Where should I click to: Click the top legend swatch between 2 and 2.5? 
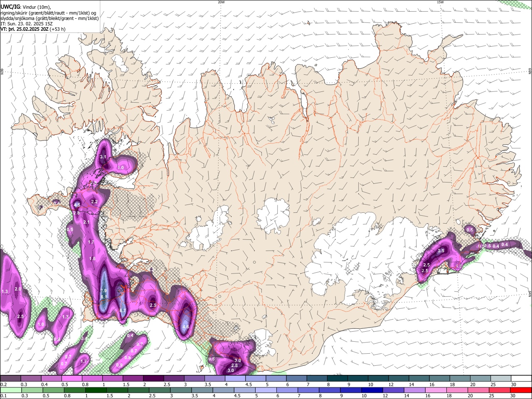tap(153, 379)
